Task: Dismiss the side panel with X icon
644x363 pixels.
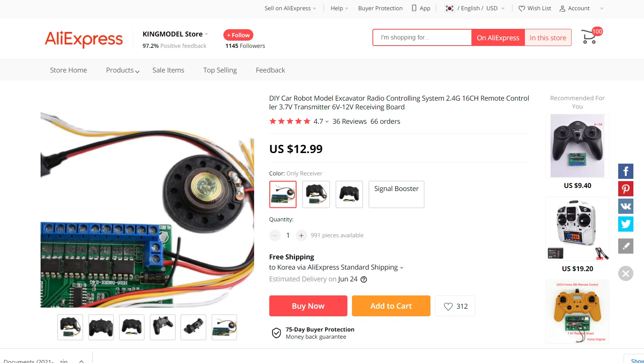Action: pos(625,273)
